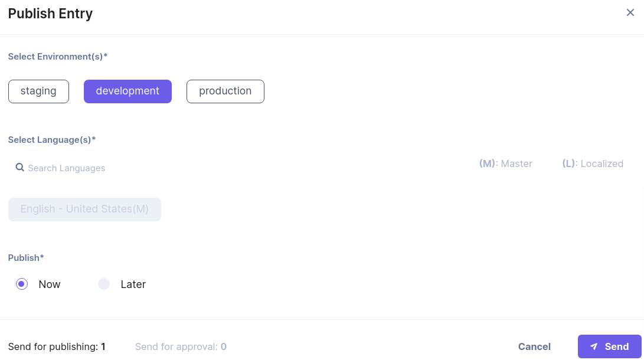Viewport: 644px width, 363px height.
Task: Click the (M): Master legend label
Action: coord(506,163)
